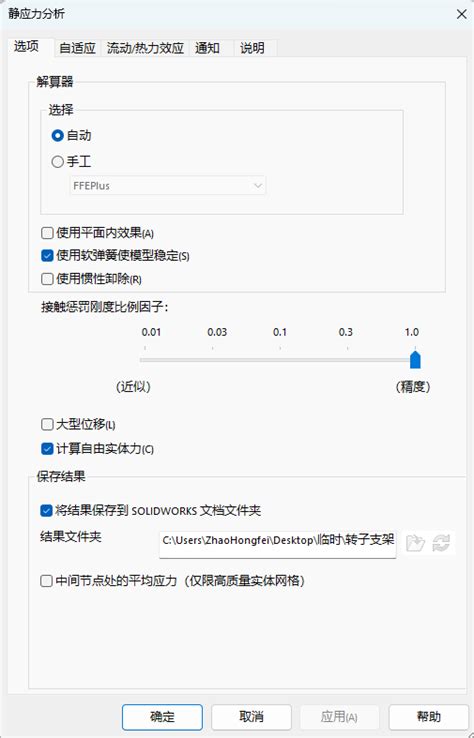Click the 确定 button
The height and width of the screenshot is (738, 474).
pyautogui.click(x=162, y=717)
